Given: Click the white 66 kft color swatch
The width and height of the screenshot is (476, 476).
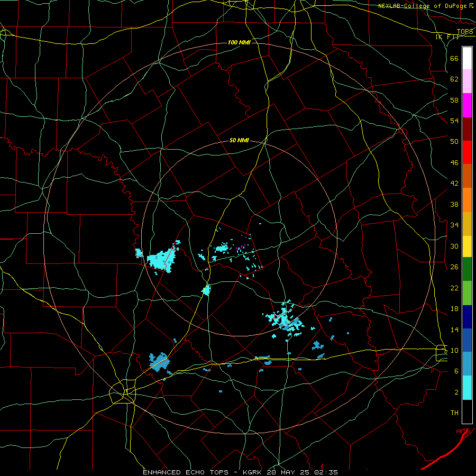Looking at the screenshot, I should point(467,58).
